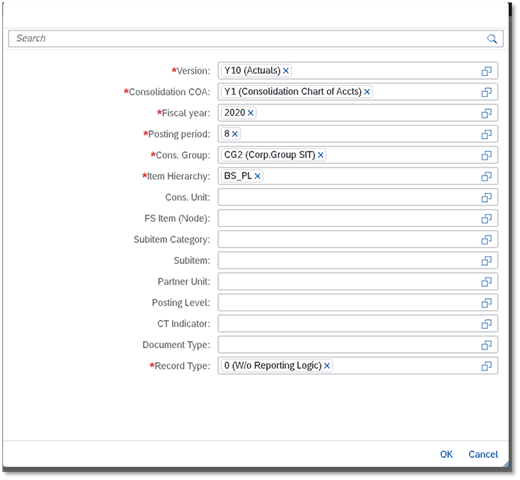Open value help for Cons. Group
The height and width of the screenshot is (480, 520).
(x=486, y=155)
